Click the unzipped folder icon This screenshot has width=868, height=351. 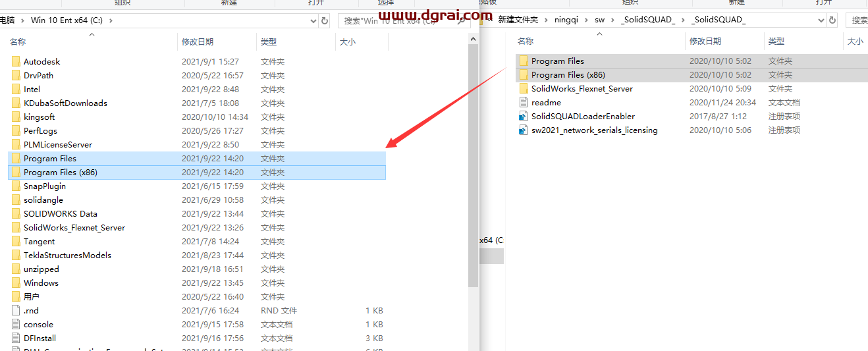pyautogui.click(x=16, y=269)
